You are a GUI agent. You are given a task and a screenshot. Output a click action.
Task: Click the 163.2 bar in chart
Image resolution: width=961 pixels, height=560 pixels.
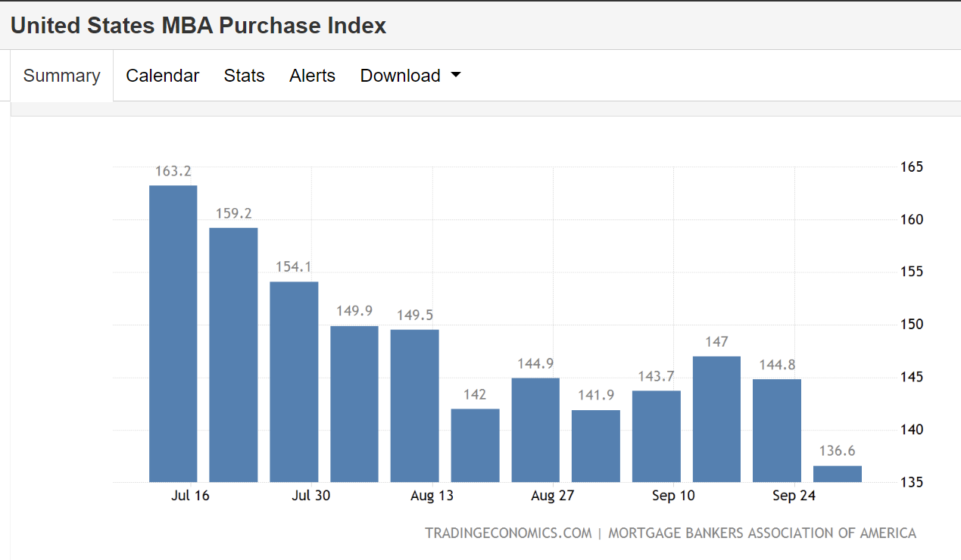(x=173, y=333)
